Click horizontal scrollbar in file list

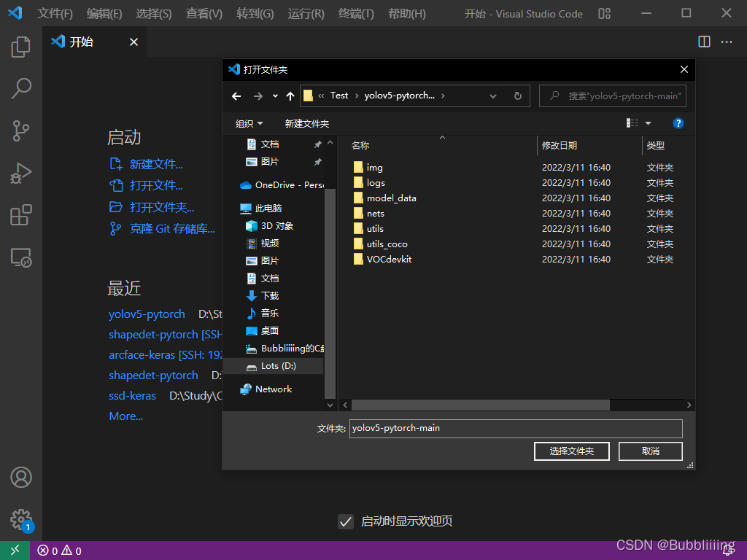click(x=480, y=405)
